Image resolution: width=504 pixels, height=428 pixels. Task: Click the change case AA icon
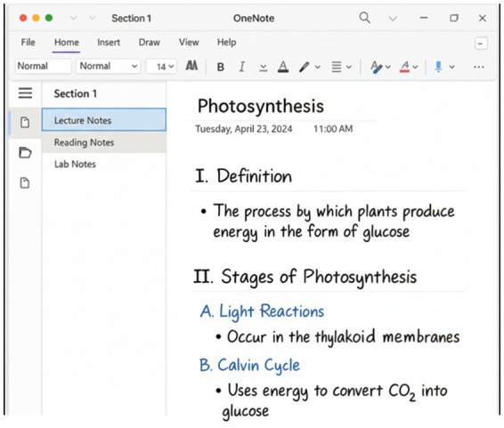coord(191,66)
